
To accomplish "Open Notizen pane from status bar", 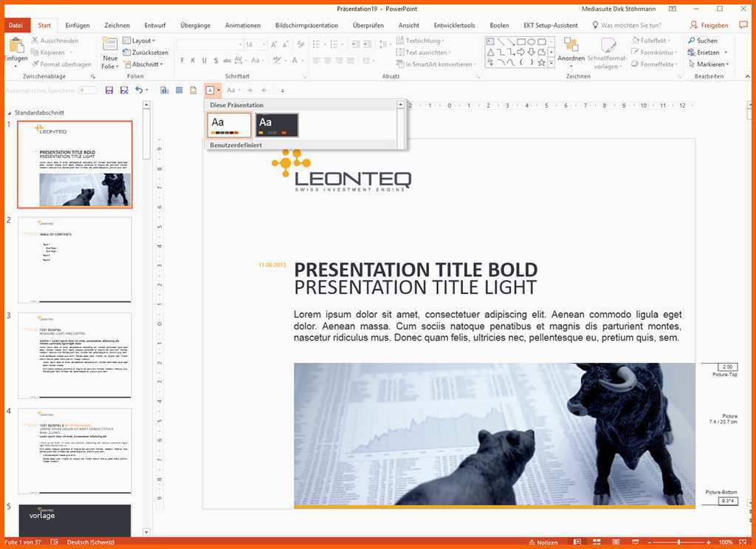I will click(543, 542).
